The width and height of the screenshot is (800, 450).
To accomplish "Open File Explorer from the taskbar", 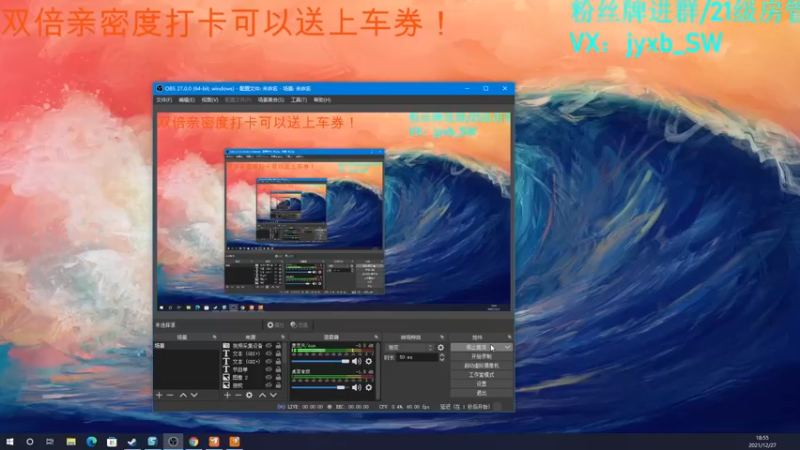I will pyautogui.click(x=71, y=441).
